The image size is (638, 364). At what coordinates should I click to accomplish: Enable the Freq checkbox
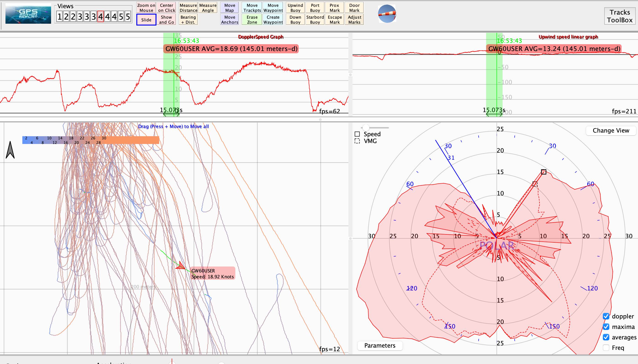point(606,348)
